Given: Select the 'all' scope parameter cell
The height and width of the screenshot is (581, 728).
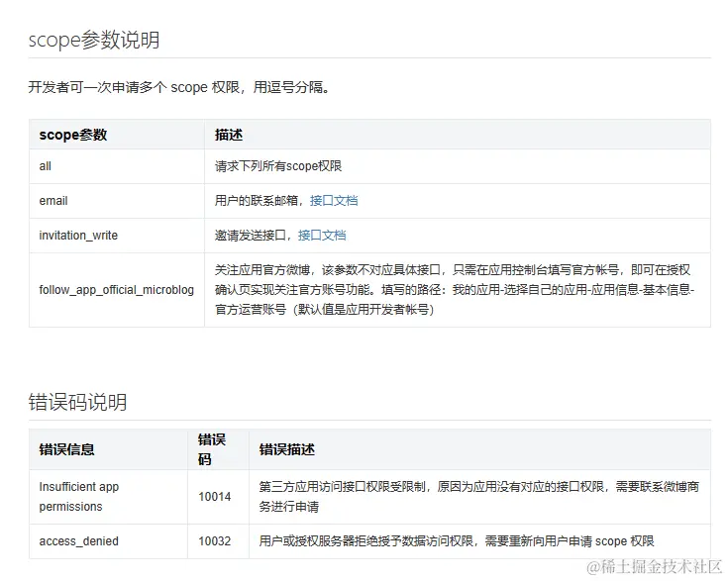Looking at the screenshot, I should click(117, 166).
